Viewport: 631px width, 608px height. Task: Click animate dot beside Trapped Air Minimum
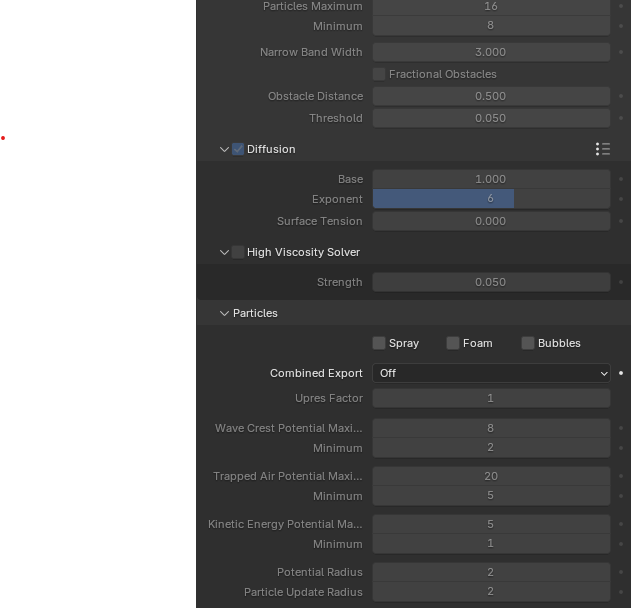(621, 496)
